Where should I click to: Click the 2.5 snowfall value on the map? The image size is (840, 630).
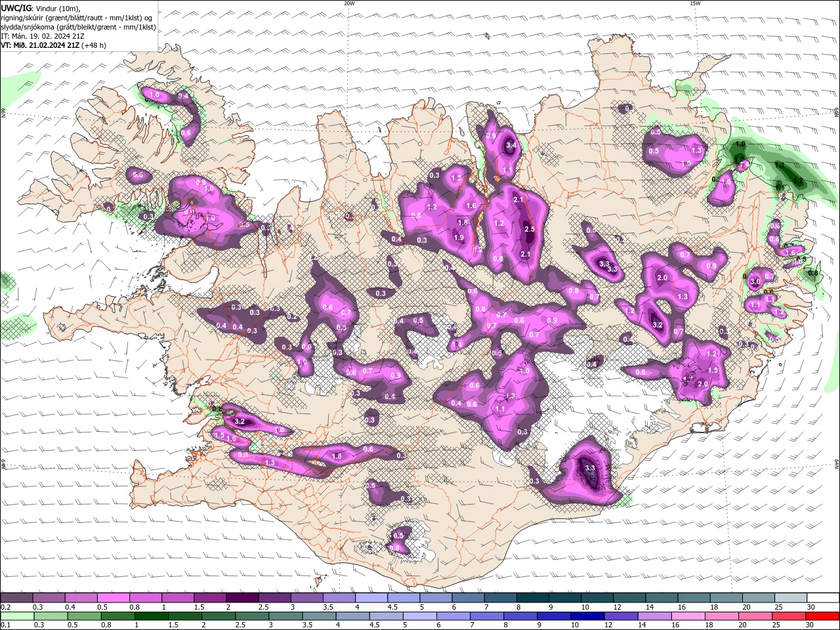coord(530,229)
